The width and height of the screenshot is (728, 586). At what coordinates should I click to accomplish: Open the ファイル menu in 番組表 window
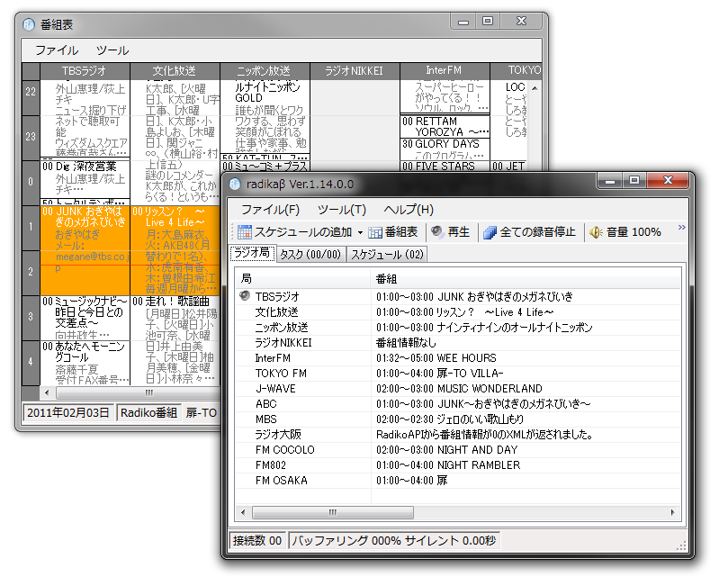[57, 50]
